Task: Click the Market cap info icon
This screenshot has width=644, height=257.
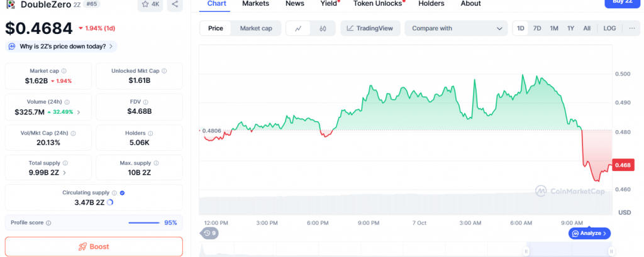Action: [x=64, y=71]
